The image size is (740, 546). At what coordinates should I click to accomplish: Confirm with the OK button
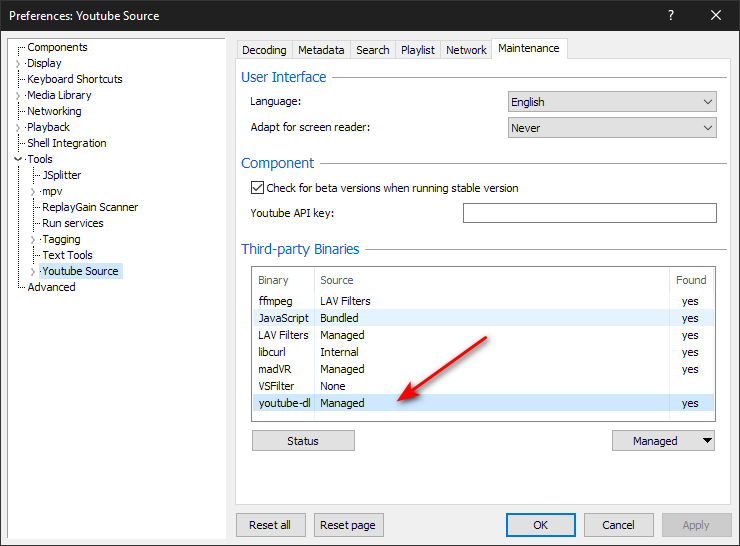pos(540,525)
